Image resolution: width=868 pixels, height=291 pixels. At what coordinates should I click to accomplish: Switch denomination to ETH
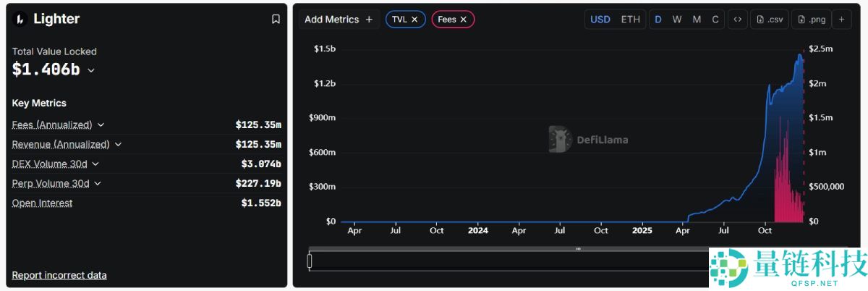pyautogui.click(x=631, y=20)
